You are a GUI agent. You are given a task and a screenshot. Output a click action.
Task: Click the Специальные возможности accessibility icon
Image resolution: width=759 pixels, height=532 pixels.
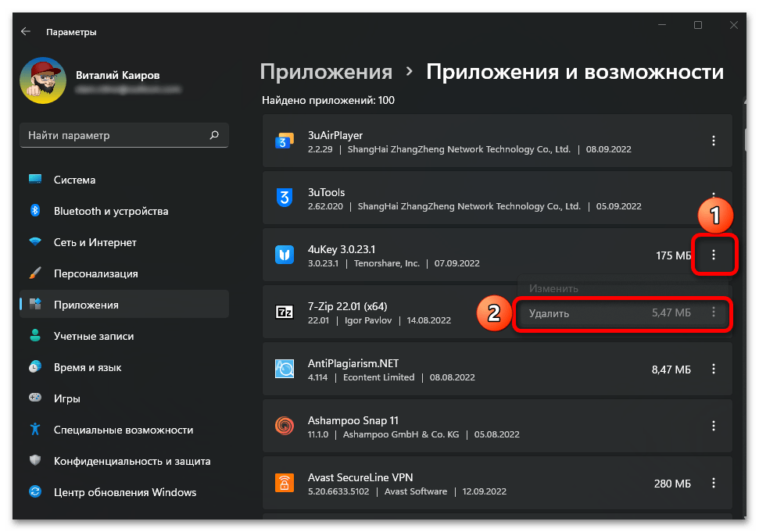[35, 429]
